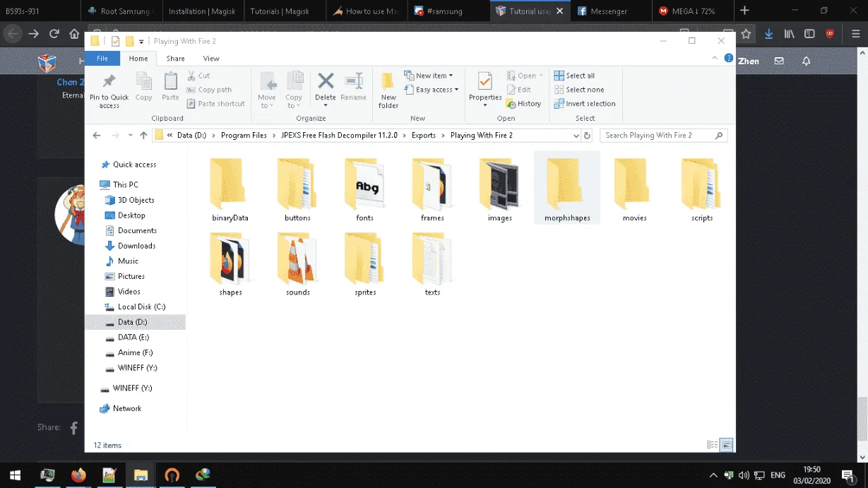Select the texts folder

coord(432,264)
